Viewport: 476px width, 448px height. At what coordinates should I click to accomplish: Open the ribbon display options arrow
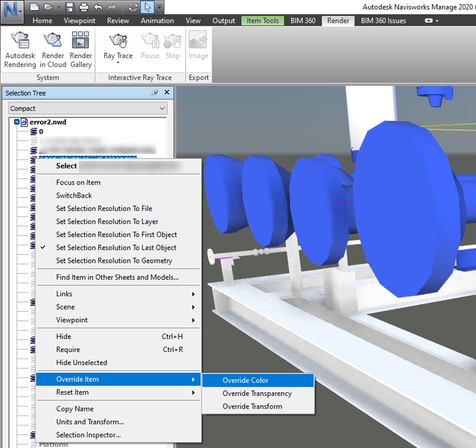pos(437,21)
